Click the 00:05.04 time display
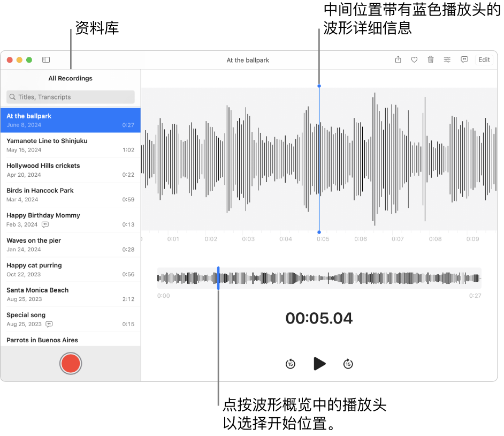Image resolution: width=504 pixels, height=436 pixels. [x=319, y=318]
